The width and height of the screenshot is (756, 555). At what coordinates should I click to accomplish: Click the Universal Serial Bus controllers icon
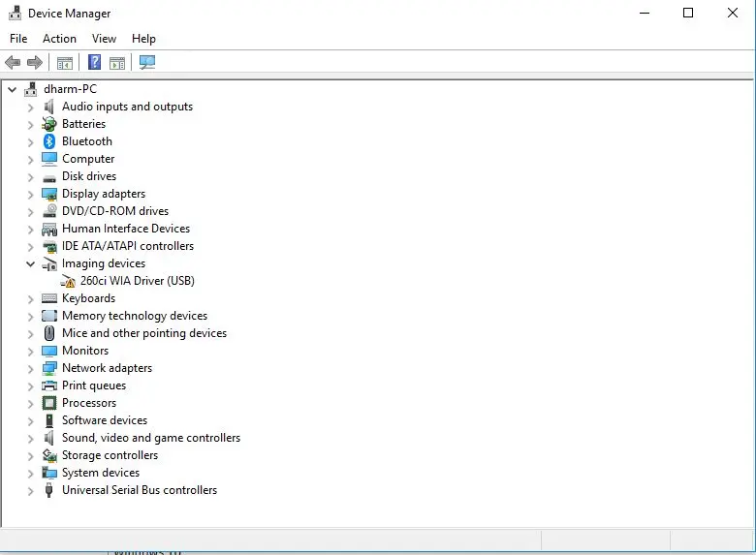point(49,490)
